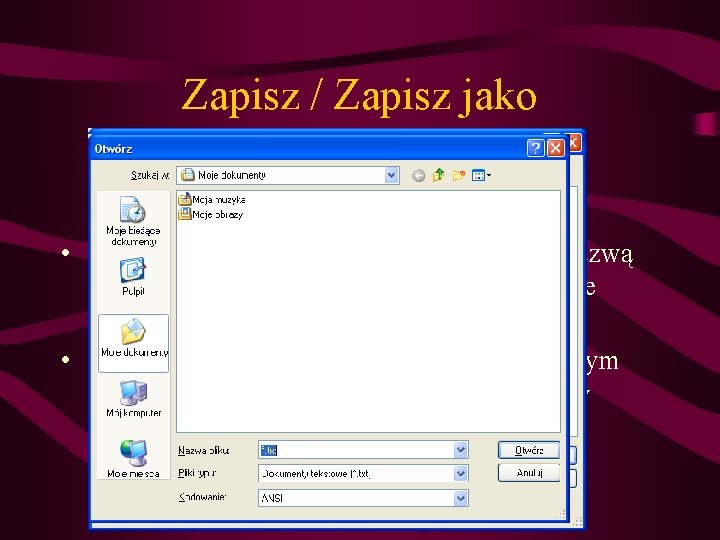720x540 pixels.
Task: Expand the Pliki typu dropdown
Action: [461, 473]
